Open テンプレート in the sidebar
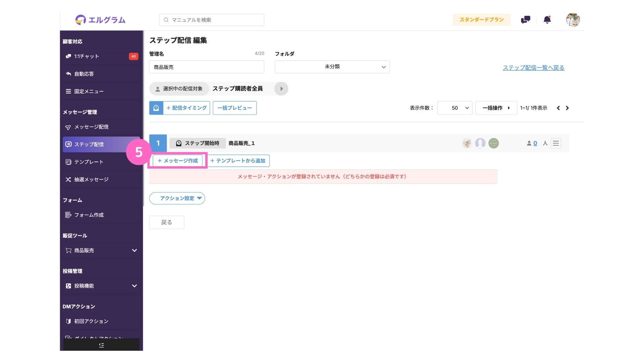The width and height of the screenshot is (644, 362). coord(101,162)
